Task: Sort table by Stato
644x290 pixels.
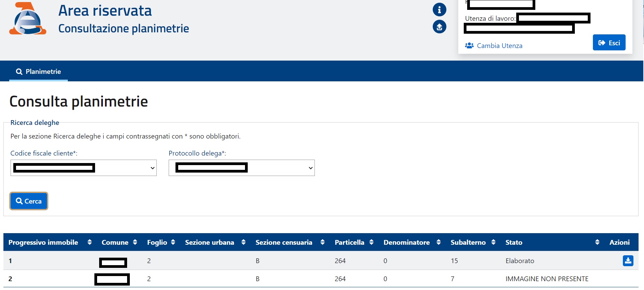Action: tap(597, 242)
